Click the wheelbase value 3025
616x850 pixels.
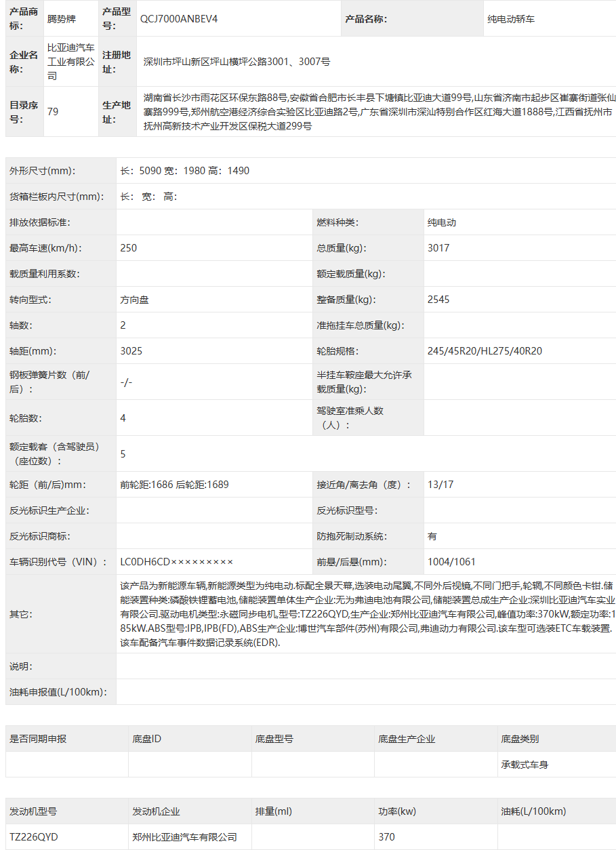[x=131, y=351]
